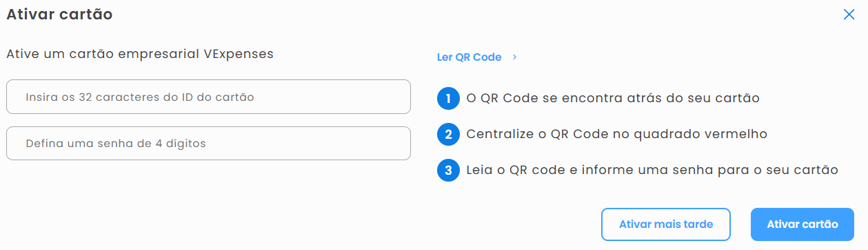Click the text 'O QR Code se encontra atrás do seu cartão'
The height and width of the screenshot is (250, 868).
pos(613,98)
